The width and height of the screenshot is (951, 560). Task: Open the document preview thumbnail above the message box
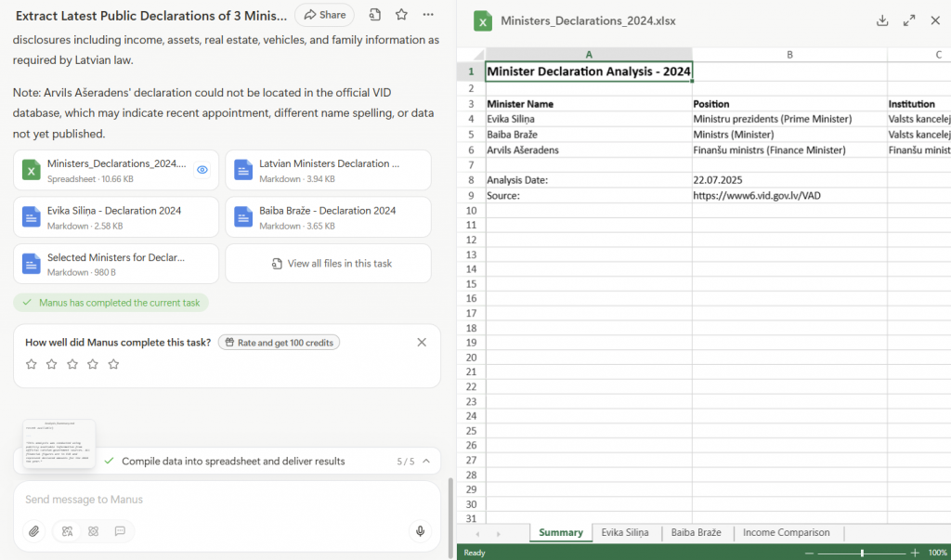[59, 444]
